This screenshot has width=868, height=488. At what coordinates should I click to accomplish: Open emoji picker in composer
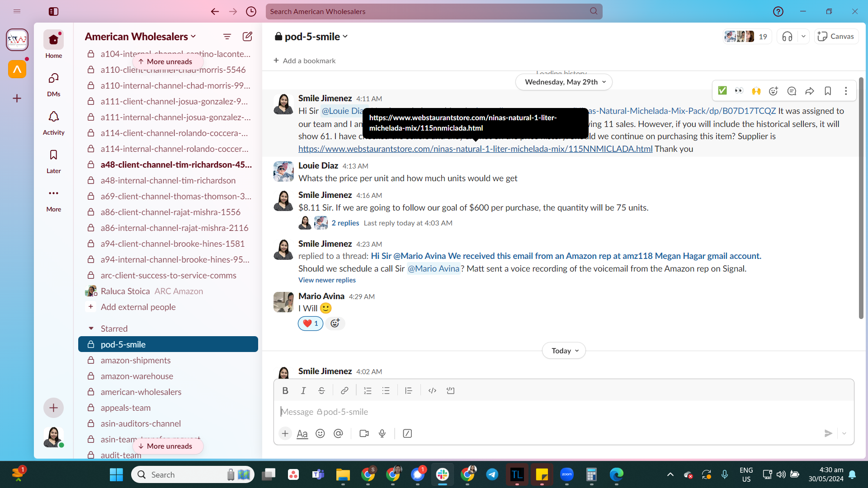tap(320, 434)
